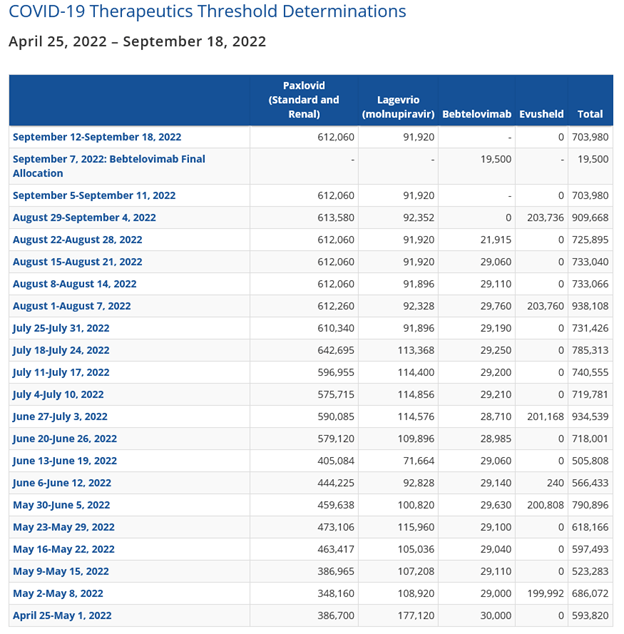Select the Bebtelovimab column header
Viewport: 624px width, 634px height.
click(476, 114)
